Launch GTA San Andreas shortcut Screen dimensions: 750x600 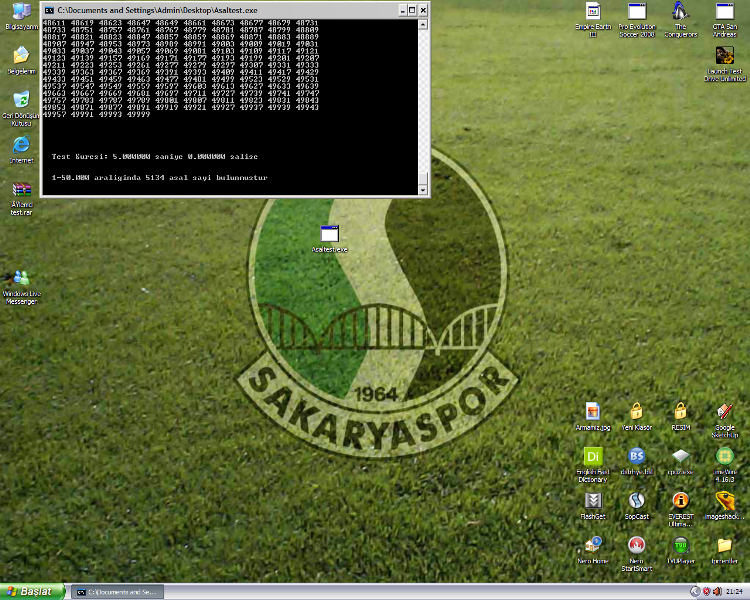pyautogui.click(x=725, y=19)
